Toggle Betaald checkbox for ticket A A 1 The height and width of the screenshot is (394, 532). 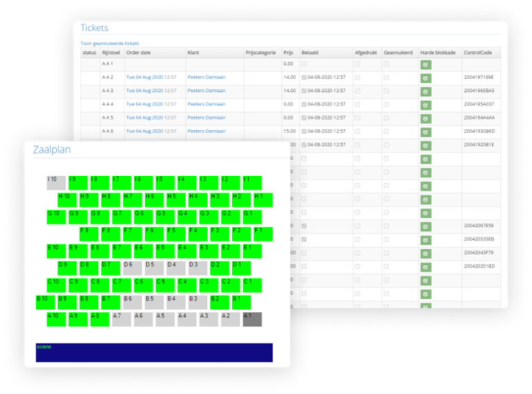pyautogui.click(x=303, y=64)
